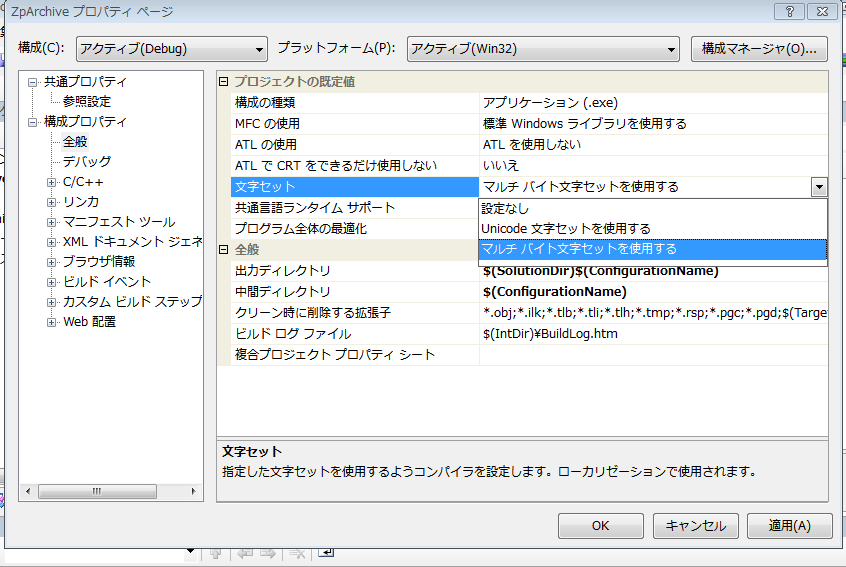Image resolution: width=846 pixels, height=567 pixels.
Task: Click the empty 複合プロジェクト プロパティ シート value field
Action: tap(653, 355)
